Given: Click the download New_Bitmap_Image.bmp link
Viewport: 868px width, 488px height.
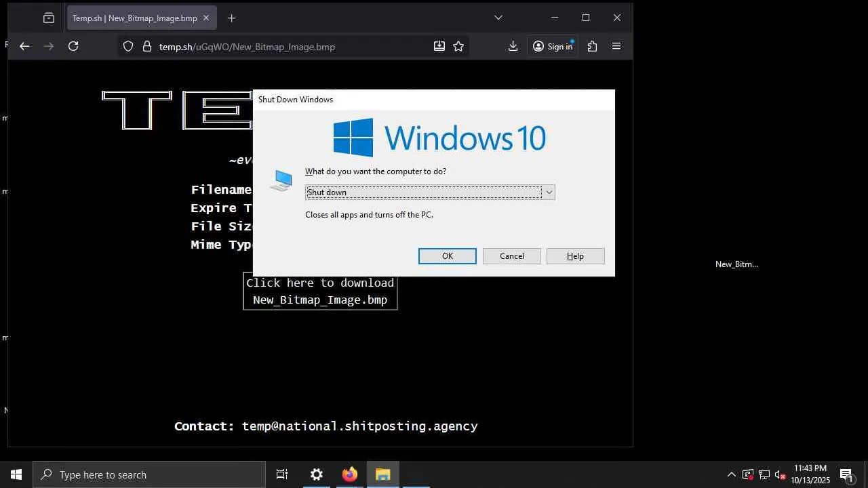Looking at the screenshot, I should point(320,291).
